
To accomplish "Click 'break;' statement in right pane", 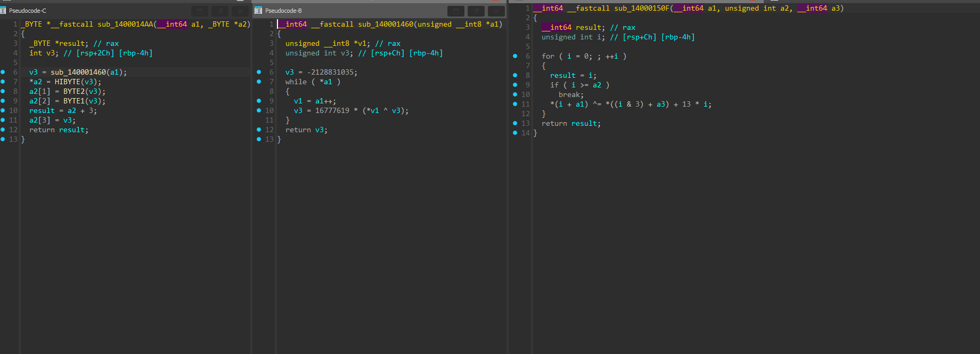I will pyautogui.click(x=571, y=94).
